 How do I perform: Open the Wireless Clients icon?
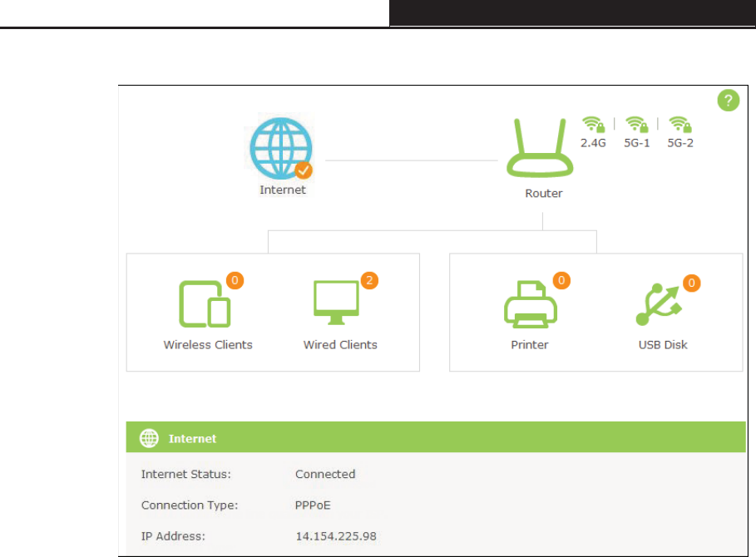[205, 304]
